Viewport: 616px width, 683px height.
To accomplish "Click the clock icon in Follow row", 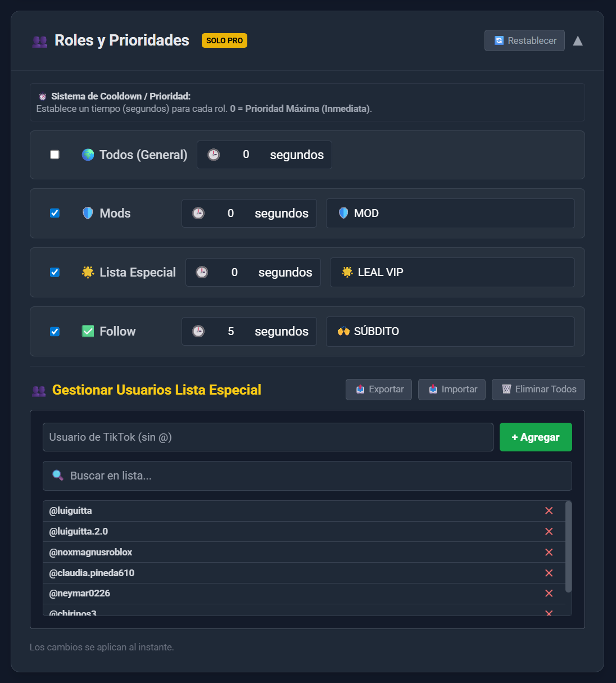I will click(198, 331).
